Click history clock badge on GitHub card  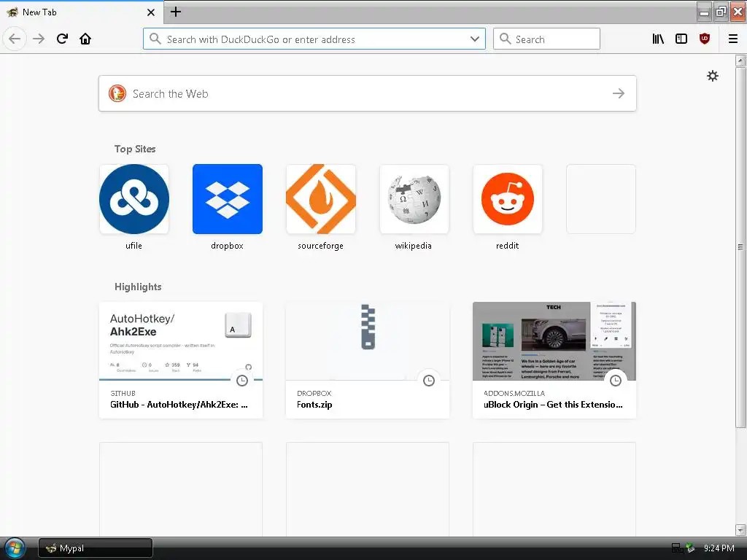coord(242,381)
